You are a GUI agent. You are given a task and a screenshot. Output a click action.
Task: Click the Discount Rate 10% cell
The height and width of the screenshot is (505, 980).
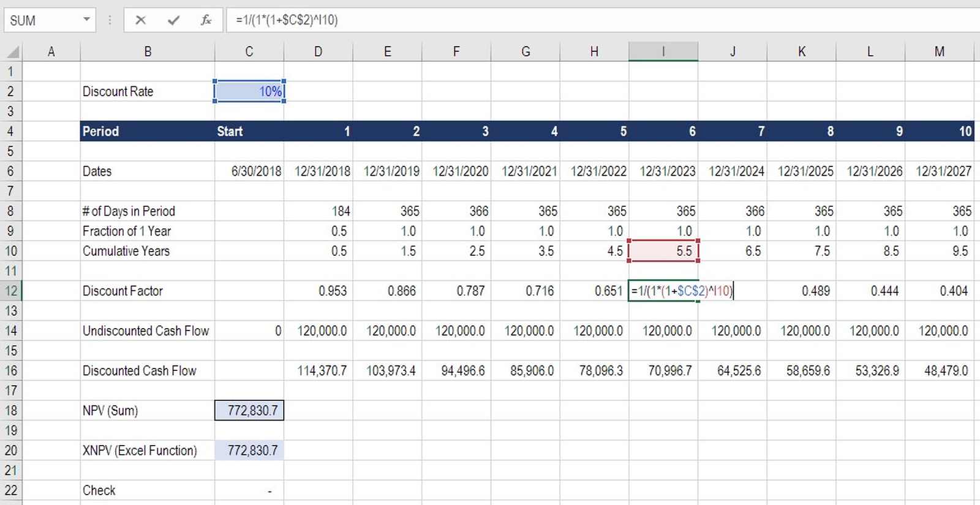tap(249, 92)
